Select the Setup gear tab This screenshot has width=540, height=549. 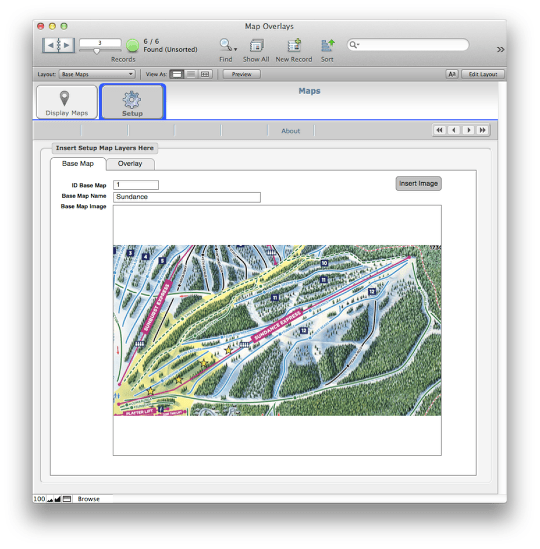coord(132,102)
